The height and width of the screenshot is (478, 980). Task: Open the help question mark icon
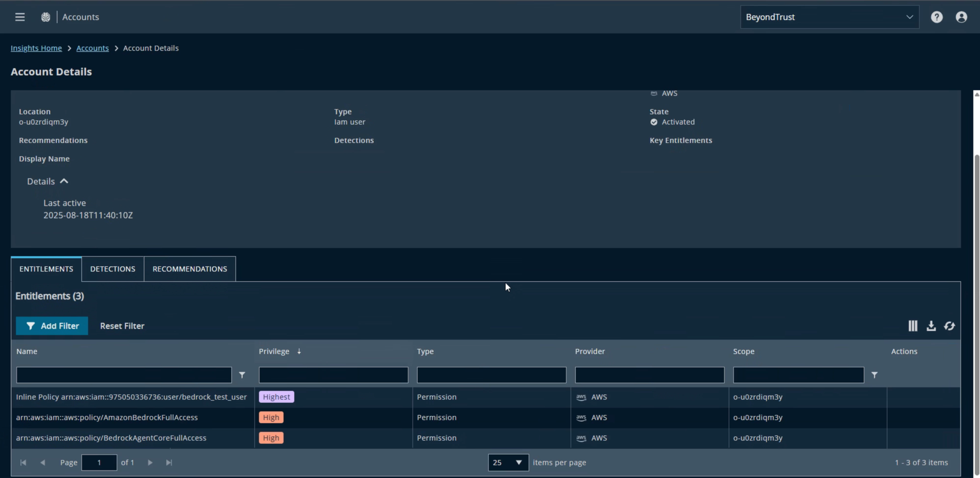coord(937,17)
